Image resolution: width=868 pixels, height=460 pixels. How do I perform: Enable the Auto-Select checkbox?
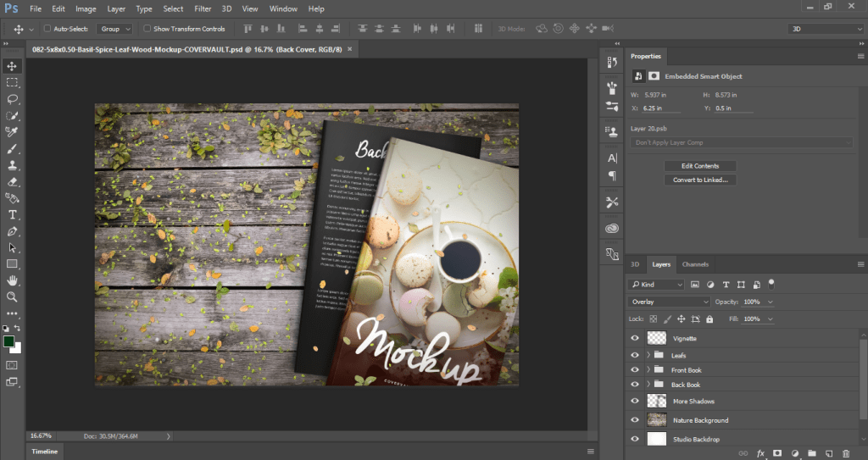coord(47,29)
